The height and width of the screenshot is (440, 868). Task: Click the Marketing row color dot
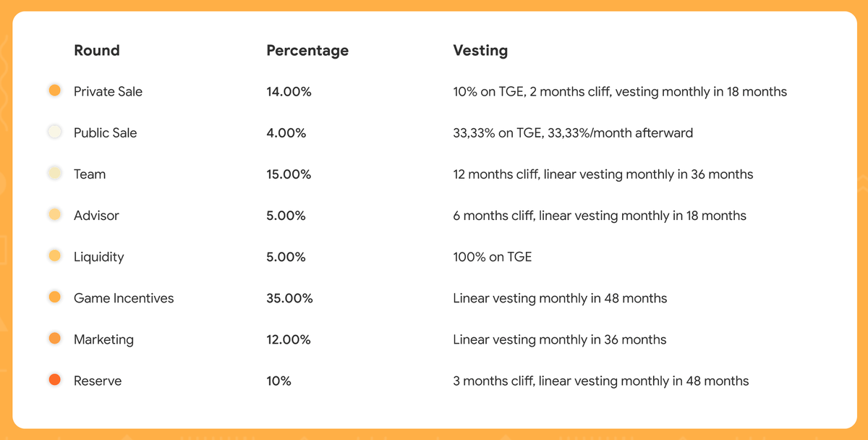point(54,339)
